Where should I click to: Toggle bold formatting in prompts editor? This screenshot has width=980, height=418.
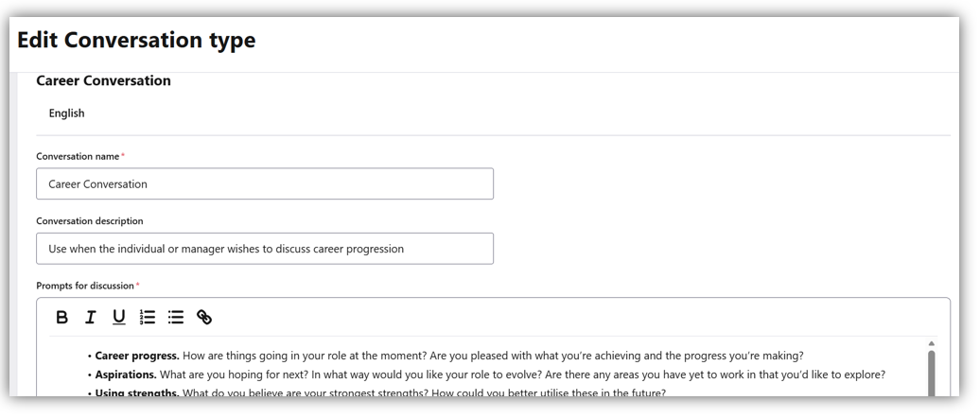[62, 318]
